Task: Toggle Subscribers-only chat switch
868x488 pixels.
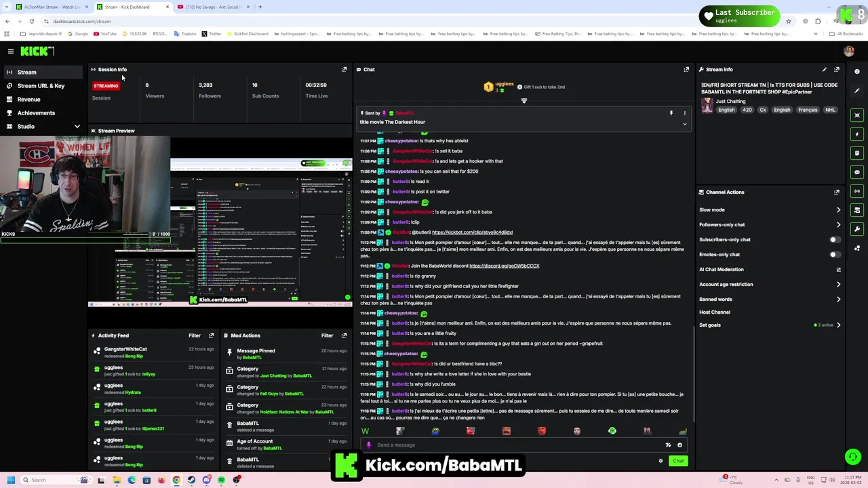Action: tap(835, 239)
